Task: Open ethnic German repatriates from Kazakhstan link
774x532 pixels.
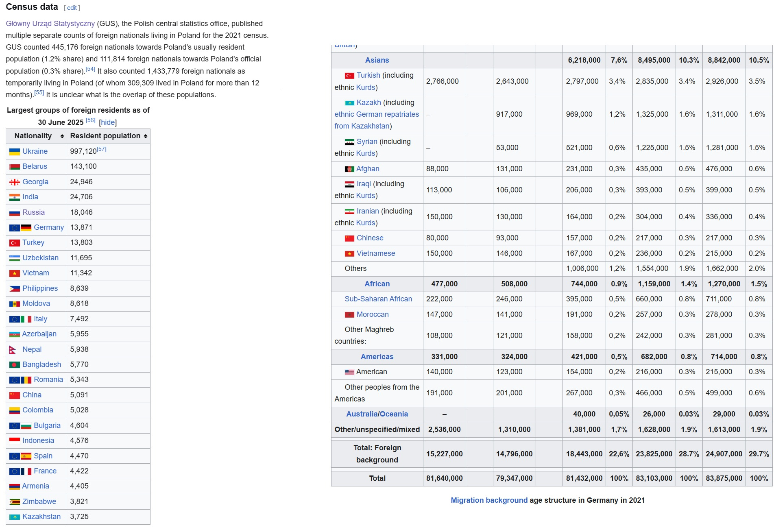Action: 377,120
